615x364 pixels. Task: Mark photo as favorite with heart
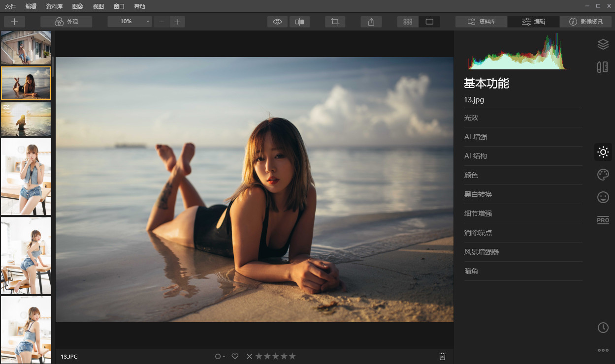point(235,356)
